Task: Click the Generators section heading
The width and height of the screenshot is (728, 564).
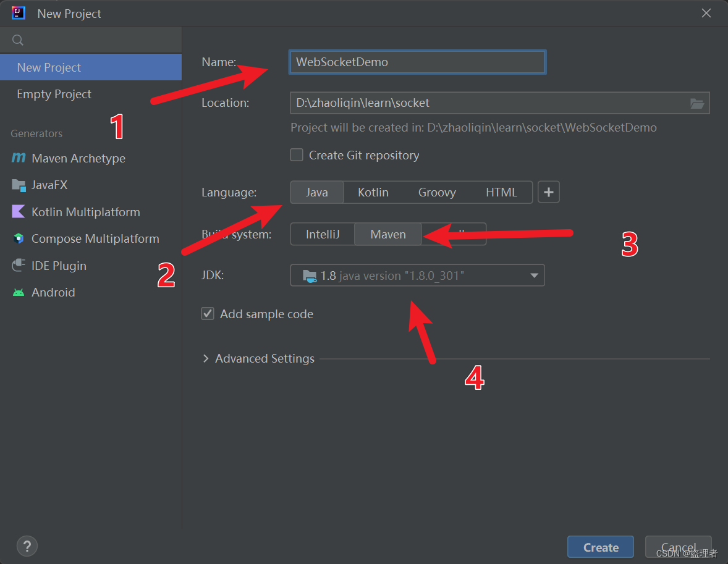Action: [x=36, y=133]
